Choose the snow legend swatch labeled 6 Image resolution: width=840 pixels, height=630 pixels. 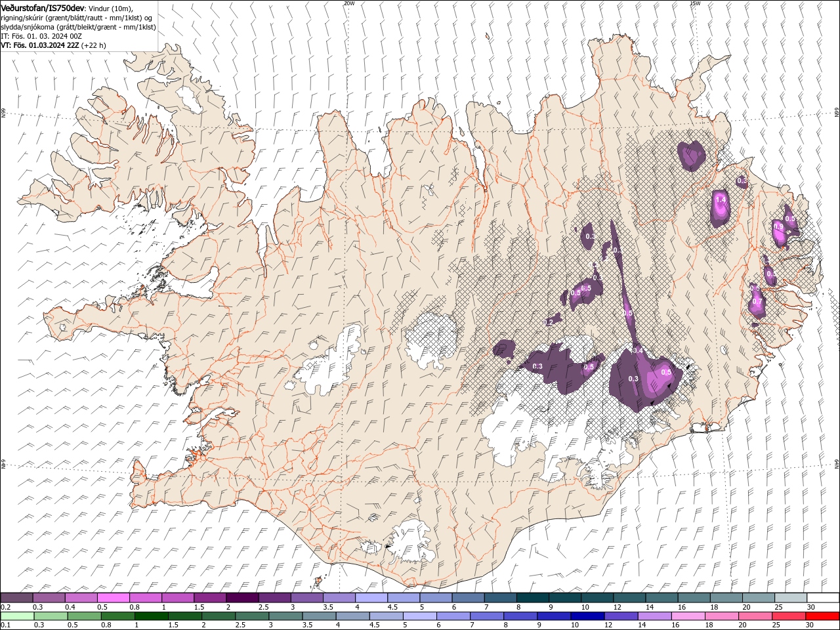469,598
